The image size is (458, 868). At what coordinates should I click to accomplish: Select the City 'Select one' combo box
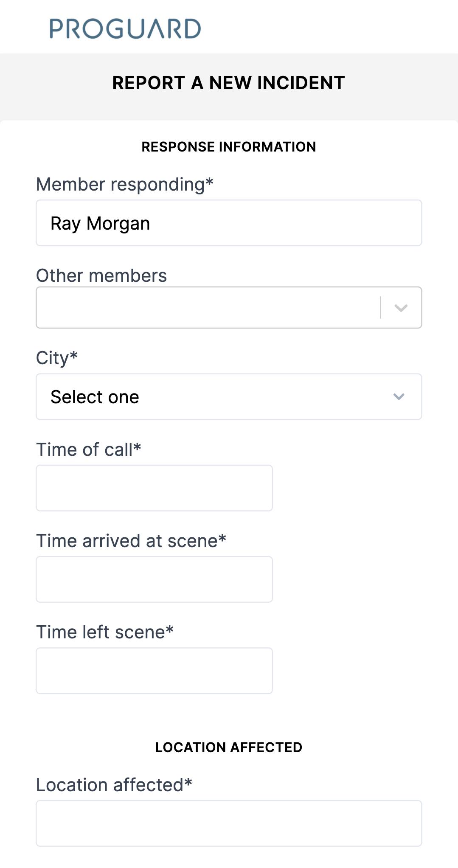(x=229, y=397)
